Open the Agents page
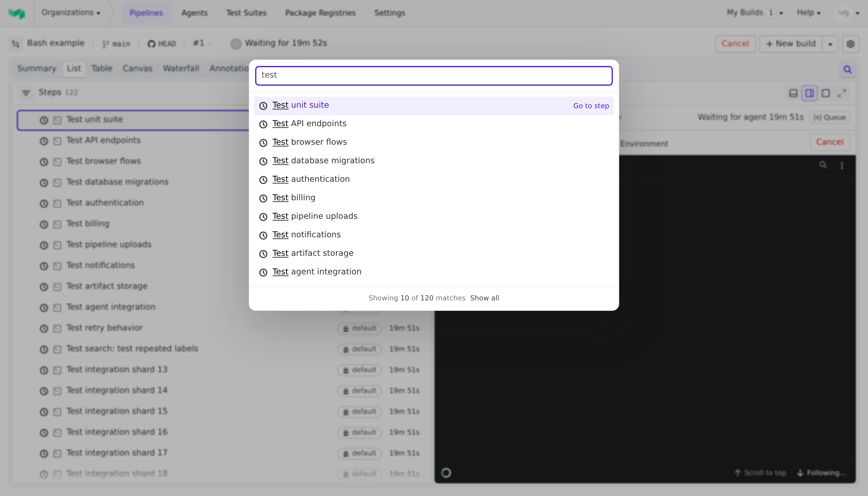The height and width of the screenshot is (496, 868). pyautogui.click(x=194, y=13)
